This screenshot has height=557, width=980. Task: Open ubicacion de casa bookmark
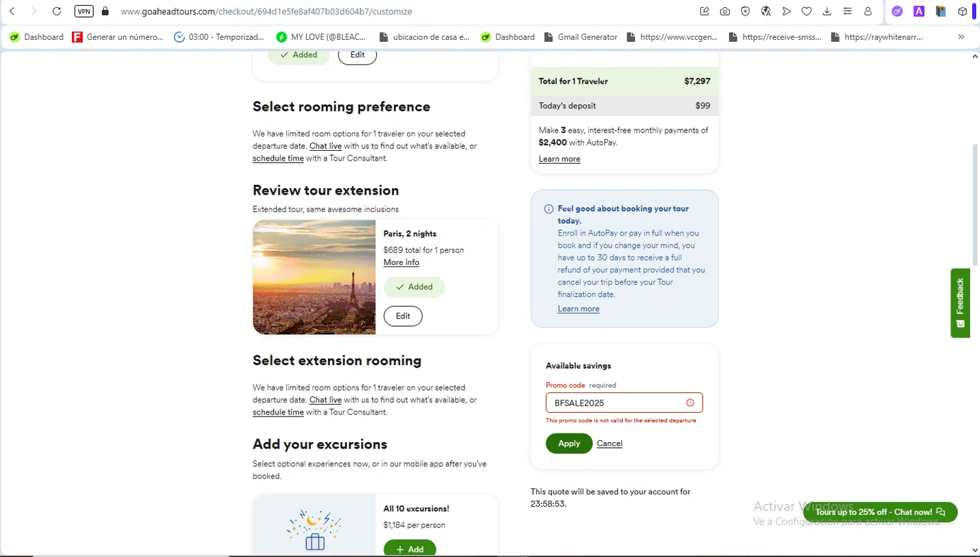click(x=424, y=37)
